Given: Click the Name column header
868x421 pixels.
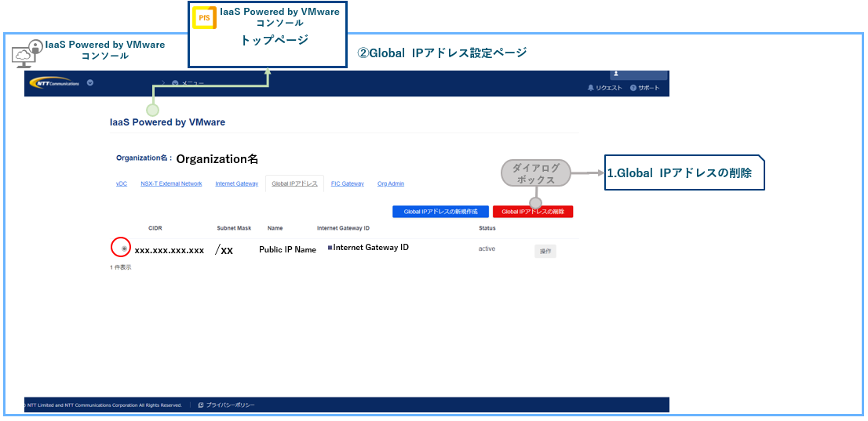Looking at the screenshot, I should pyautogui.click(x=275, y=228).
